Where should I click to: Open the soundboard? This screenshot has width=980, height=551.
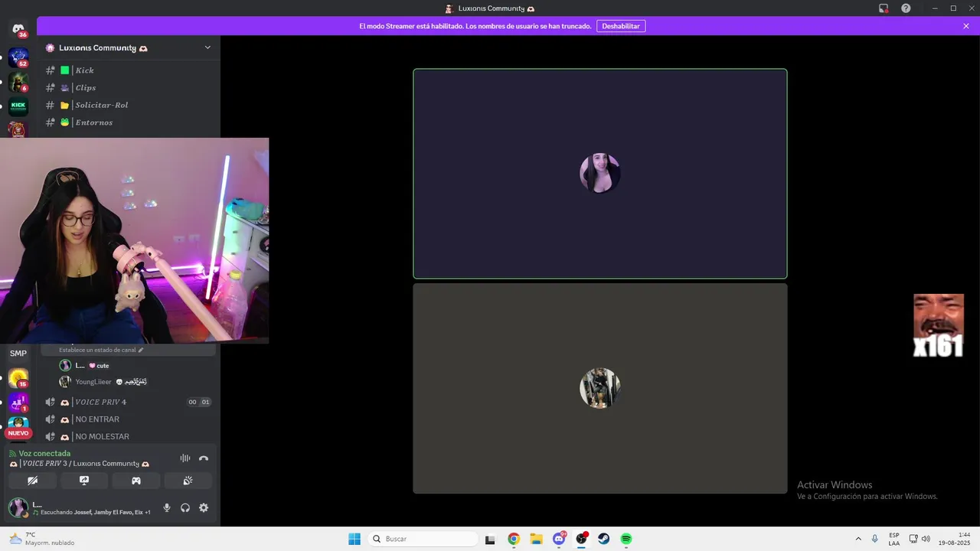coord(188,481)
